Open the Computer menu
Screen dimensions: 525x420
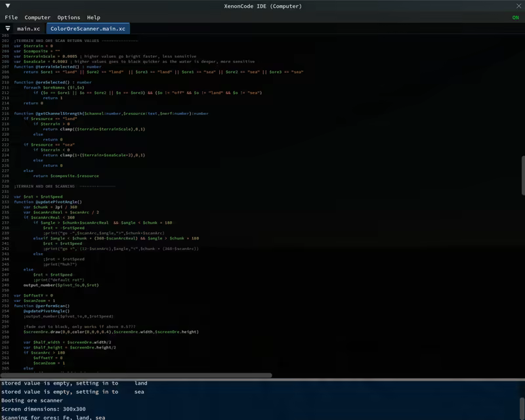(37, 18)
